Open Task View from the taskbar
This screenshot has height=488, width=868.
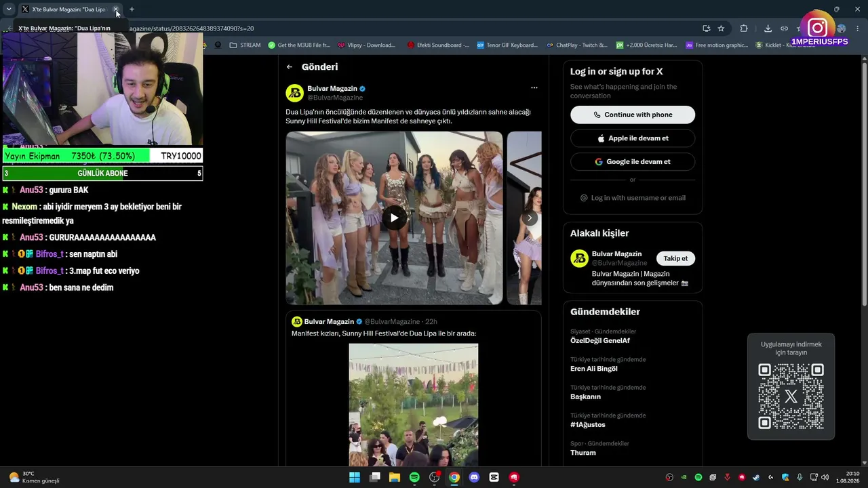click(375, 477)
